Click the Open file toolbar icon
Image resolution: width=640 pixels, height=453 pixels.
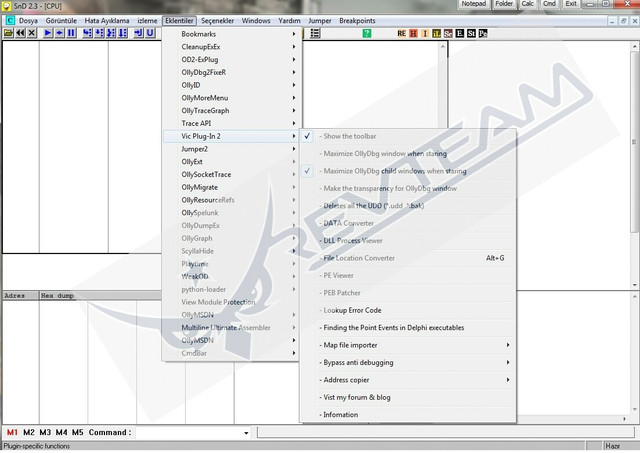click(x=8, y=33)
